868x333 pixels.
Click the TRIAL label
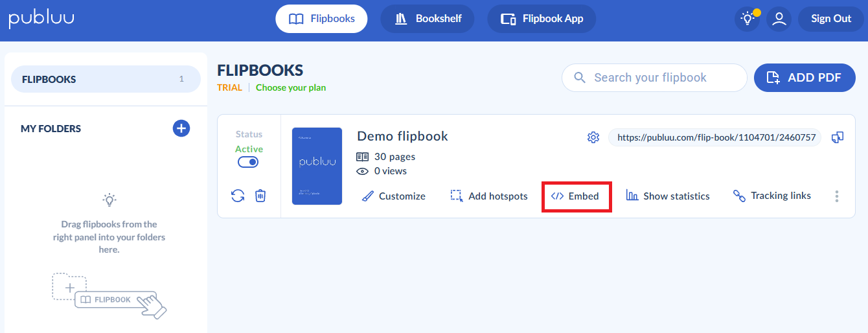point(229,87)
